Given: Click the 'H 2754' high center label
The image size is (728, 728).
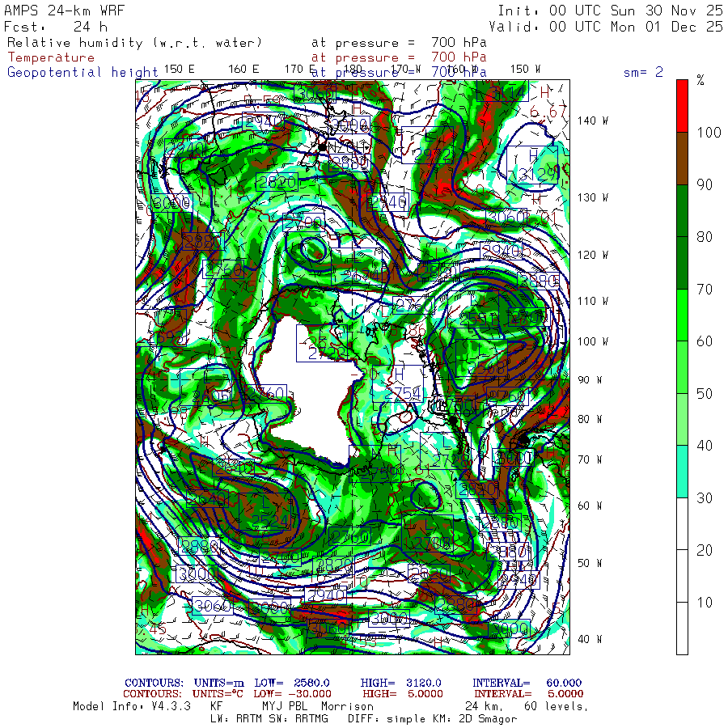Looking at the screenshot, I should tap(398, 384).
